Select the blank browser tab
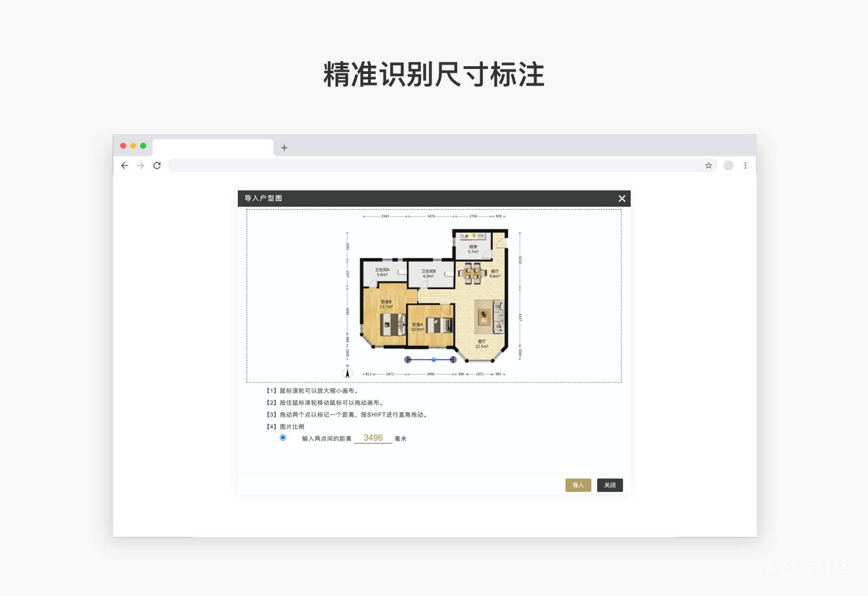 pos(213,147)
